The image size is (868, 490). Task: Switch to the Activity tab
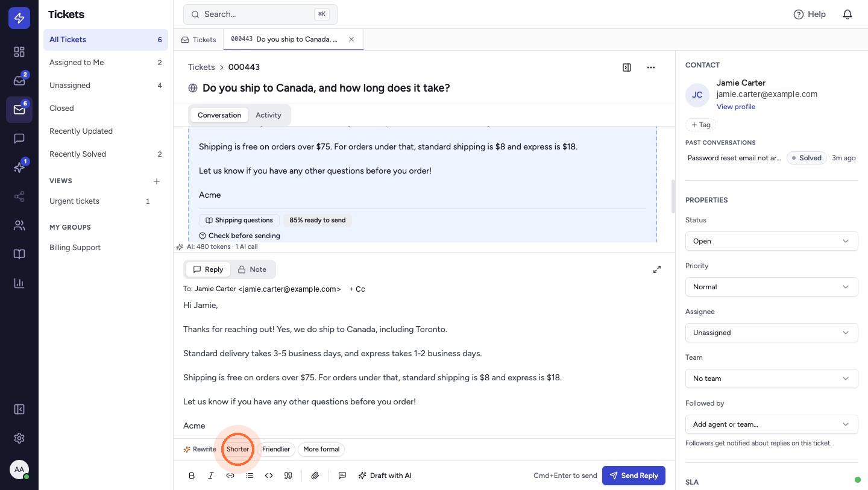click(x=268, y=115)
